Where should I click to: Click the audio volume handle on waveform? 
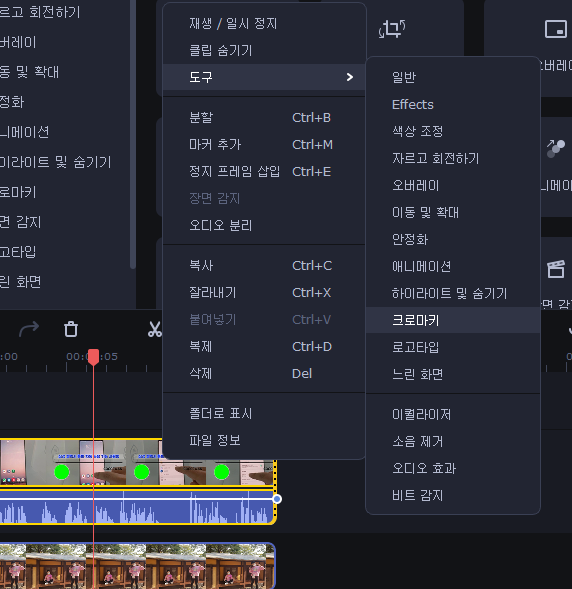pyautogui.click(x=277, y=499)
